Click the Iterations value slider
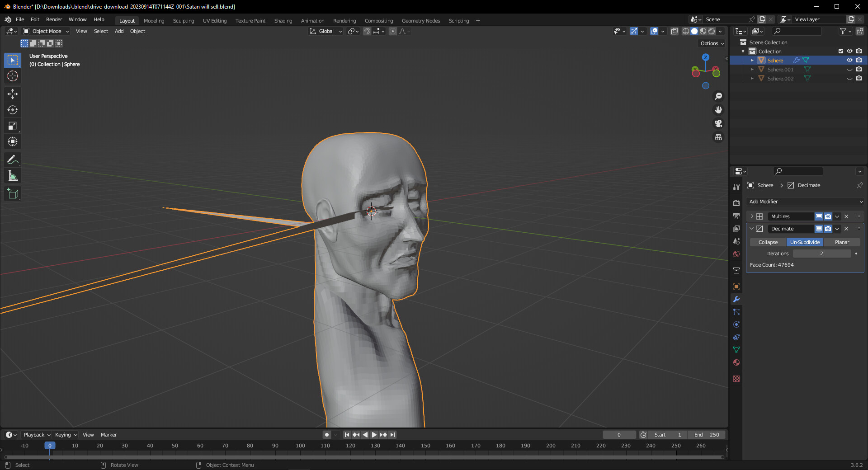Screen dimensions: 868x470 [822, 254]
